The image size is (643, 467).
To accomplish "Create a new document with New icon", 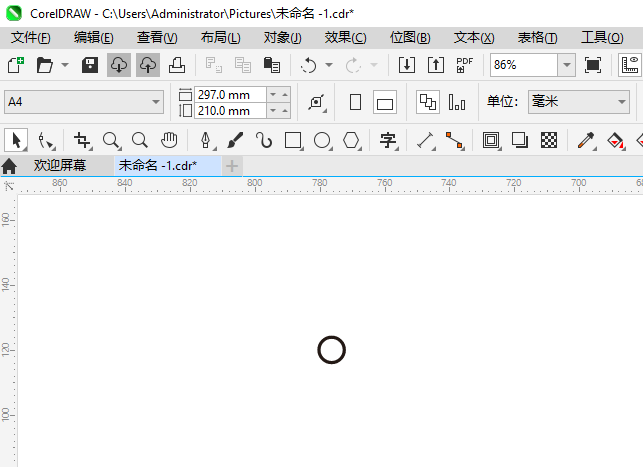I will click(16, 65).
